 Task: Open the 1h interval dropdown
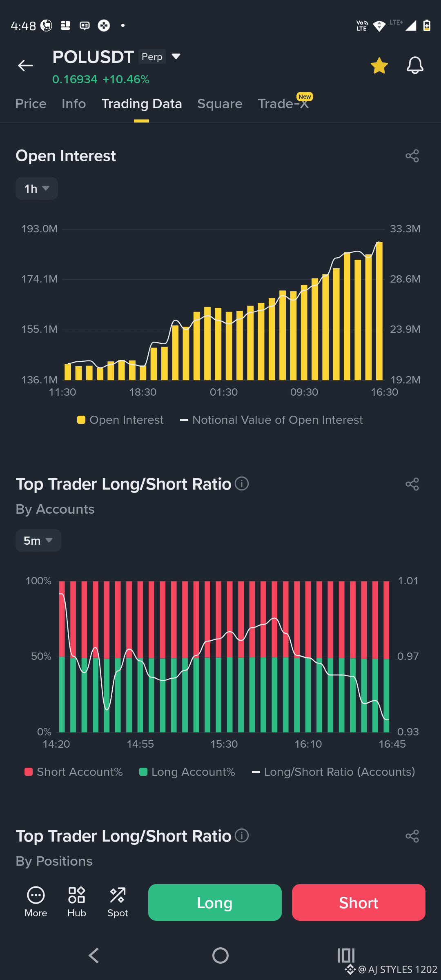tap(37, 189)
